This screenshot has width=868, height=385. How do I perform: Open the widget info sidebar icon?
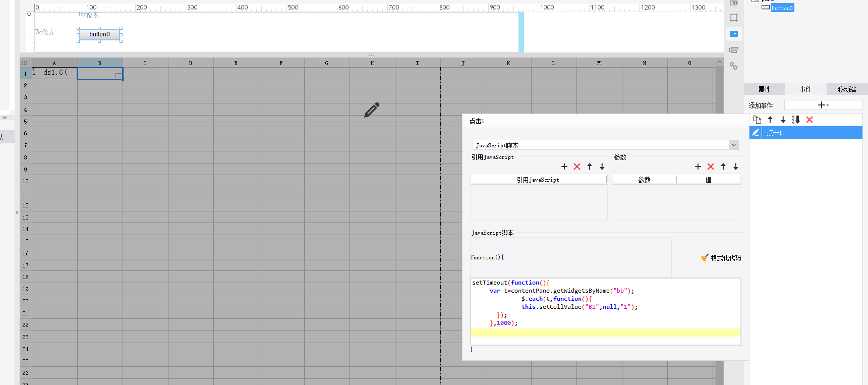point(734,3)
